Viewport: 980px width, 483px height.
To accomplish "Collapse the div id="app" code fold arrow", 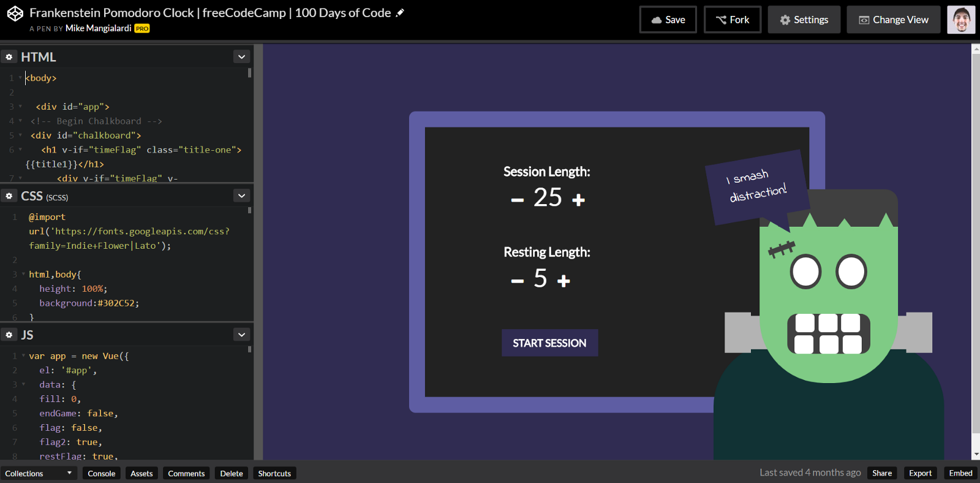I will (20, 107).
